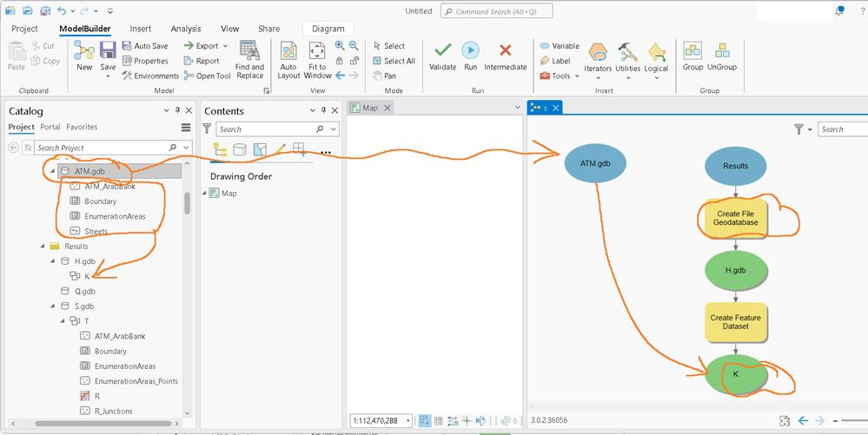Click the Command Search box

click(x=496, y=11)
